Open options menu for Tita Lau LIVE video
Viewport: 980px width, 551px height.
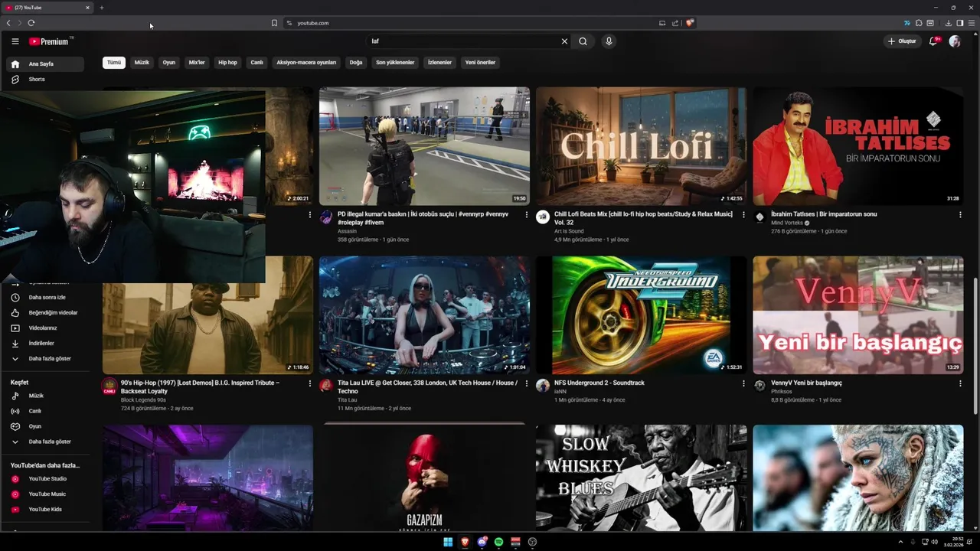click(527, 383)
